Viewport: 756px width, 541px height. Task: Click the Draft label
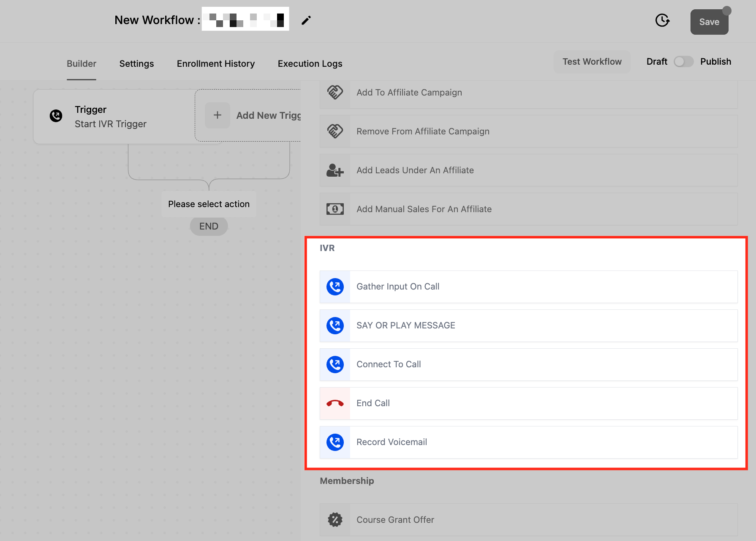tap(657, 62)
